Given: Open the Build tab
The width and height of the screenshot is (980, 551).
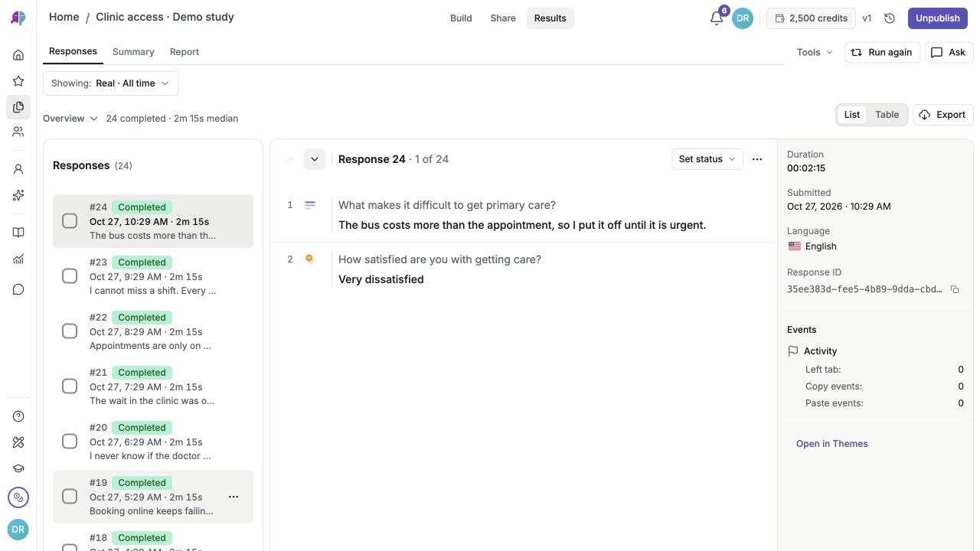Looking at the screenshot, I should tap(461, 18).
